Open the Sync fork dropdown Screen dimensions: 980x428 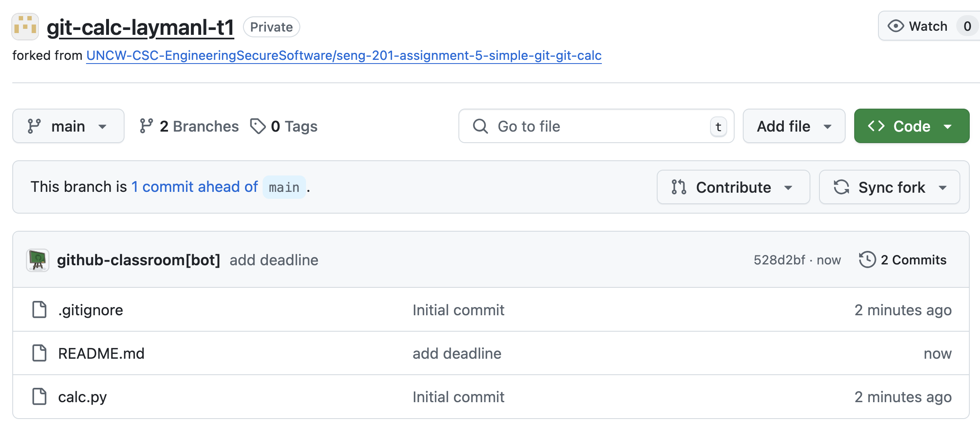889,187
